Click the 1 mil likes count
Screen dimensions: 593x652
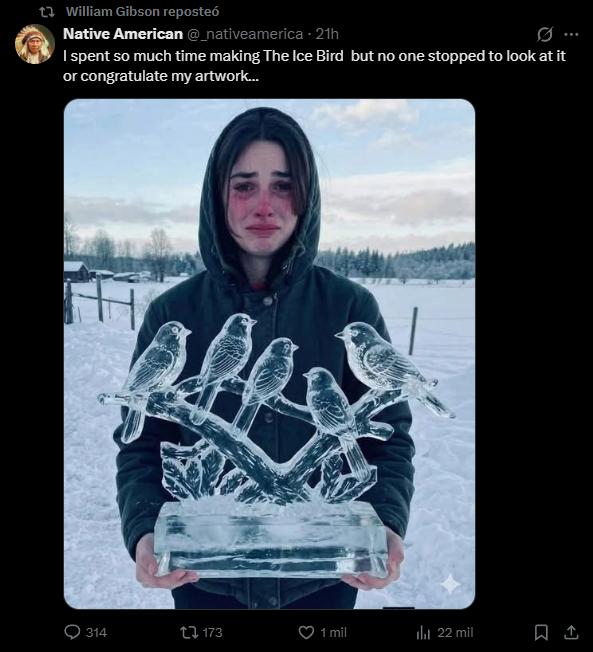[x=333, y=633]
